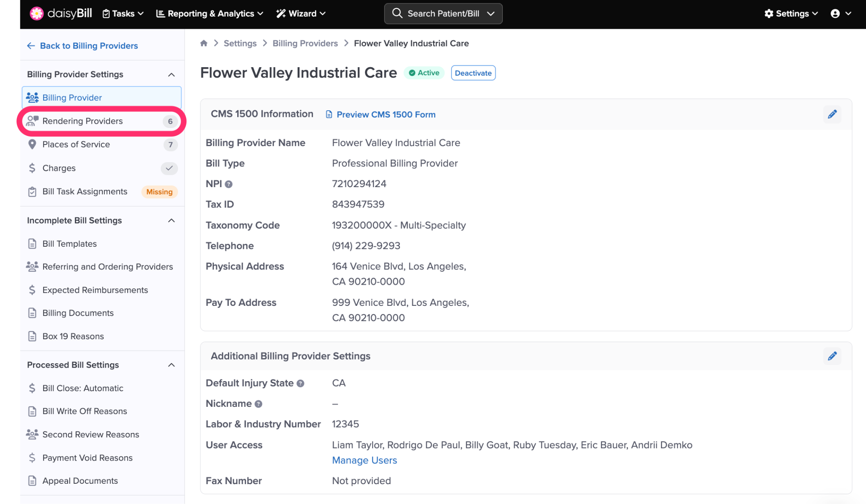Click the search magnifier icon

point(397,14)
